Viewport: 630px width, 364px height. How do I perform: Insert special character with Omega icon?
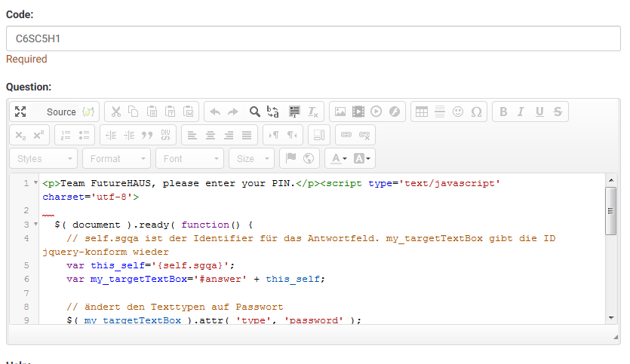pyautogui.click(x=476, y=112)
